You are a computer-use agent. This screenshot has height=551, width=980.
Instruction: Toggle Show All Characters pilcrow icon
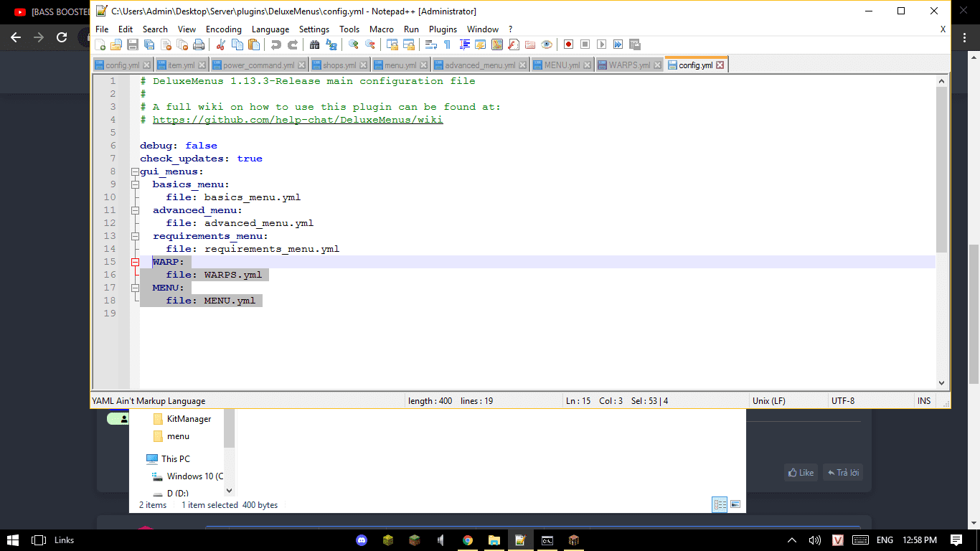tap(447, 44)
